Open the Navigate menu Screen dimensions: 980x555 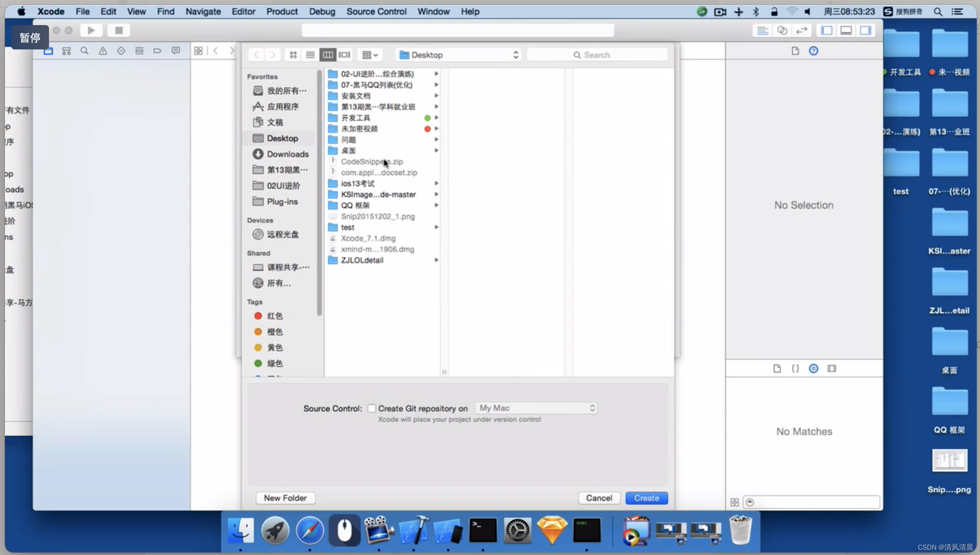point(203,11)
